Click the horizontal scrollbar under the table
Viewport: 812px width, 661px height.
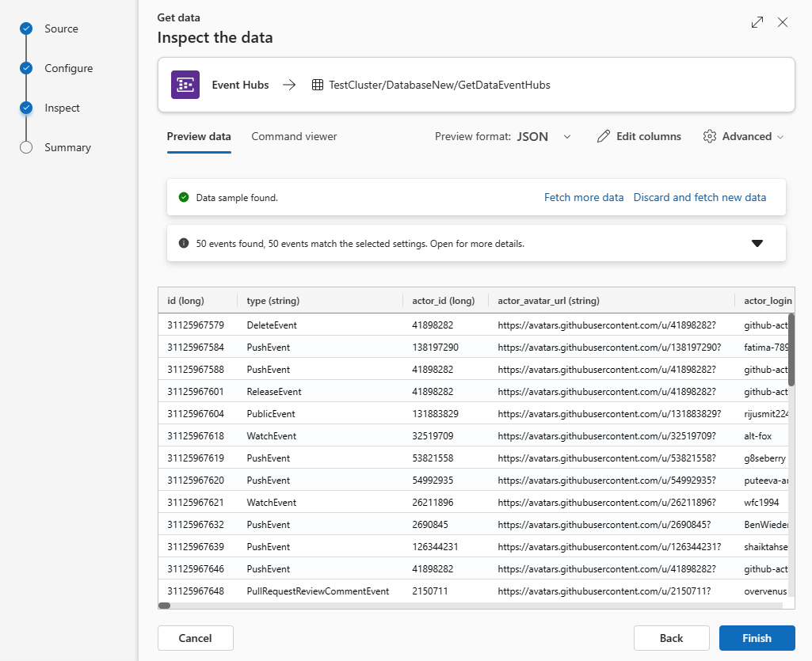(x=396, y=606)
